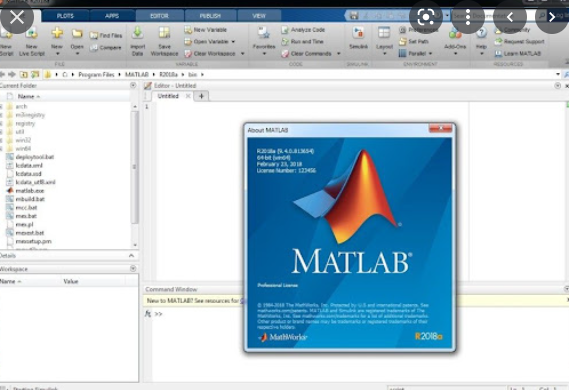The image size is (569, 390).
Task: Click Learn MATLAB link
Action: coord(522,53)
